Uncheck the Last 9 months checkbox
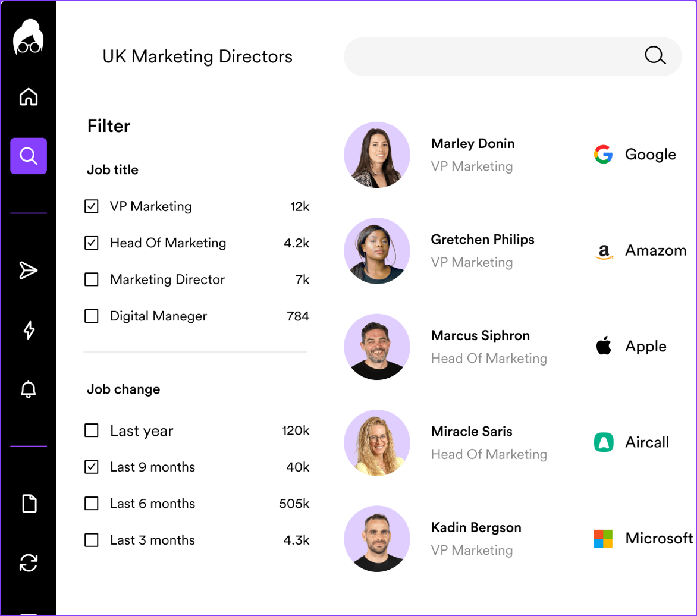697x616 pixels. (92, 467)
